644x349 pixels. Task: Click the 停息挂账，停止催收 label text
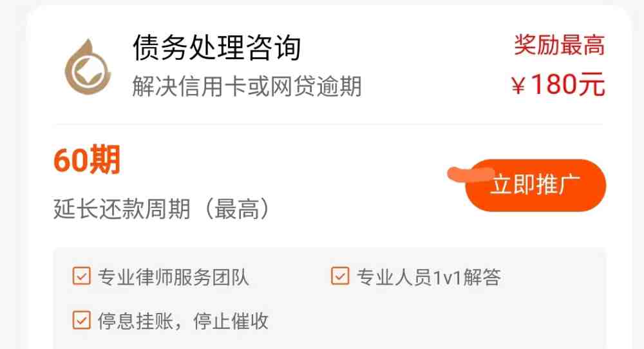[x=183, y=321]
